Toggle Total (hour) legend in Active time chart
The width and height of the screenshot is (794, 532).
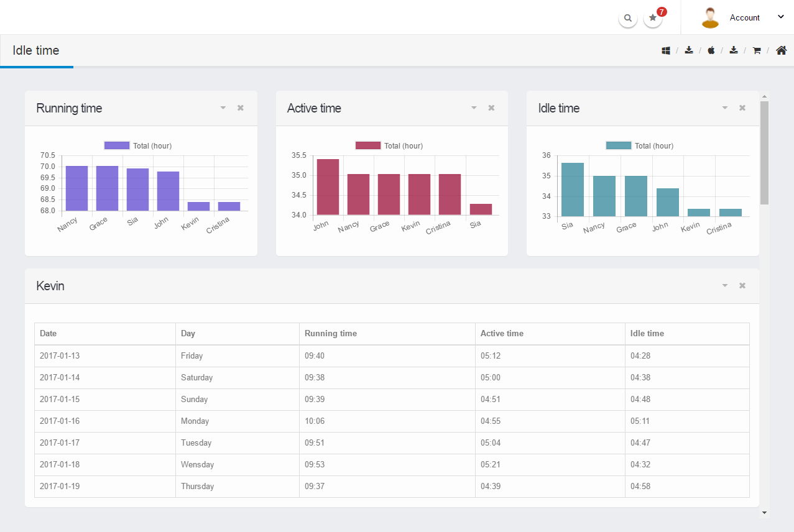point(389,145)
